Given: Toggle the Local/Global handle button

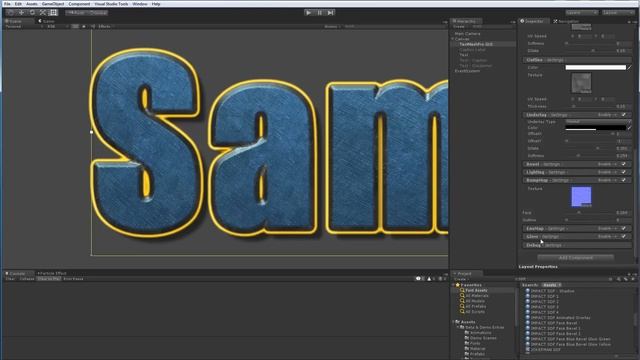Looking at the screenshot, I should 98,13.
